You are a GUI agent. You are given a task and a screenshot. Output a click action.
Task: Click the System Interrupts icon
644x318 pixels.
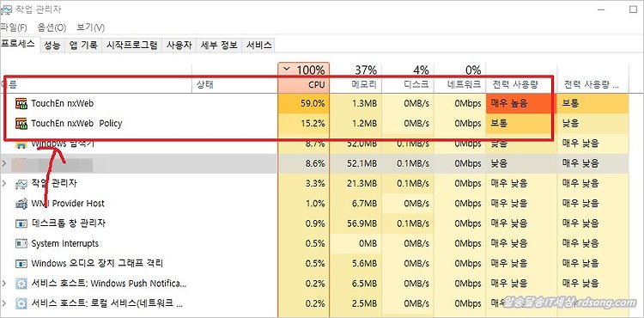coord(21,243)
